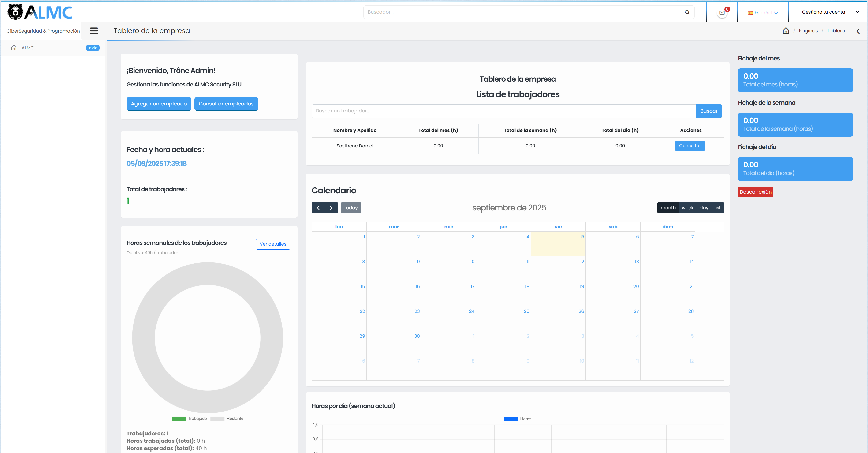This screenshot has height=453, width=868.
Task: Switch calendar to list view
Action: point(717,208)
